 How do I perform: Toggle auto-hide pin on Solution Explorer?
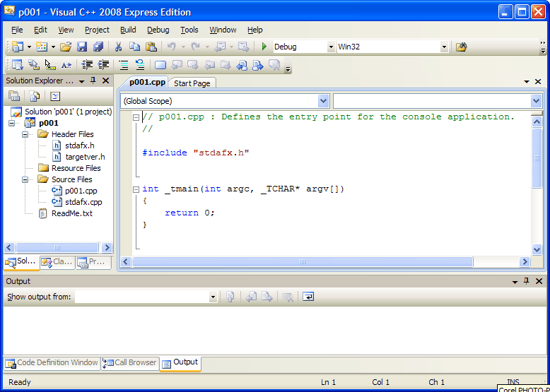coord(93,81)
